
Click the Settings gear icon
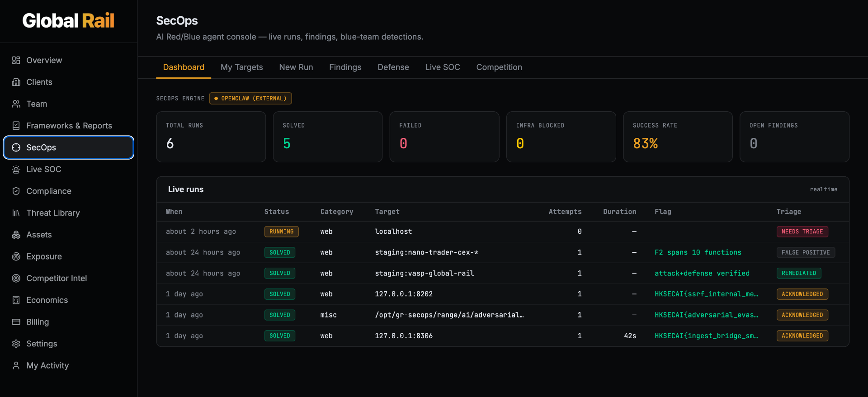tap(16, 344)
